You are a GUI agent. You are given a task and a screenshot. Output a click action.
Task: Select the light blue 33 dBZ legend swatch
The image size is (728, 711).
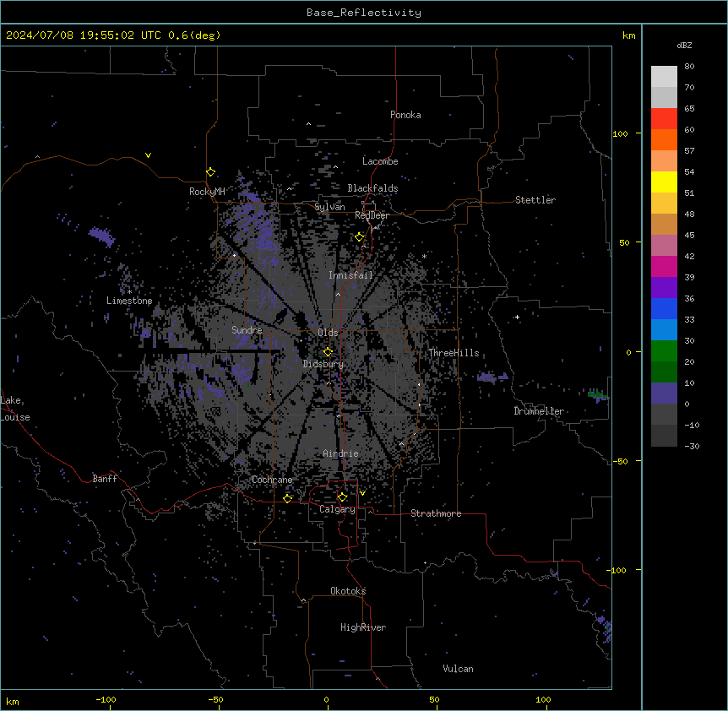pyautogui.click(x=664, y=330)
